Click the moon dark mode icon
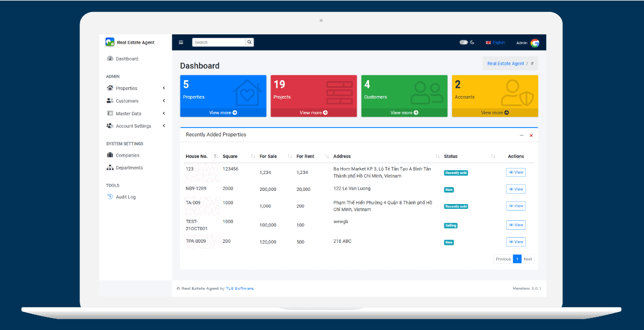Viewport: 644px width, 330px height. click(472, 42)
